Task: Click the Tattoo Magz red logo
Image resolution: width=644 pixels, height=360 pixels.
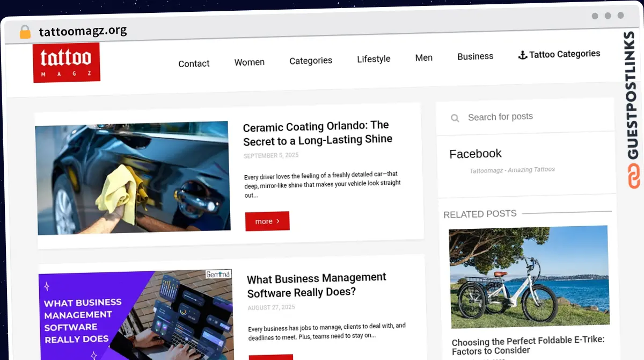Action: [x=67, y=62]
